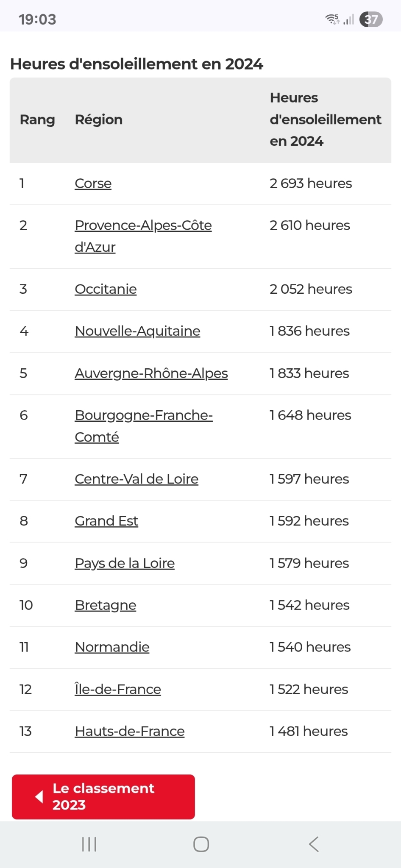Select the Pays de la Loire link

[125, 563]
